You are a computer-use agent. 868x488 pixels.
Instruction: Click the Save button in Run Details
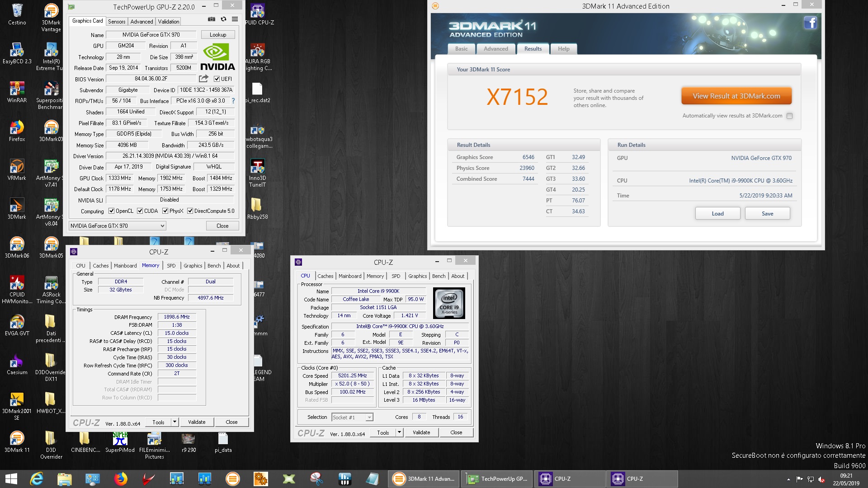point(767,214)
